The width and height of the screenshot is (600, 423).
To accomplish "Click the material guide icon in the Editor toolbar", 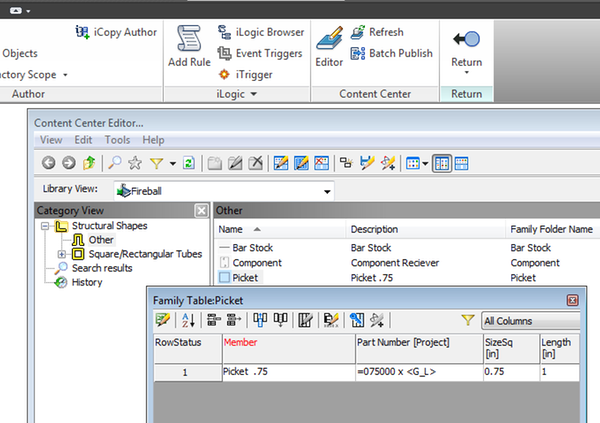I will pyautogui.click(x=388, y=163).
